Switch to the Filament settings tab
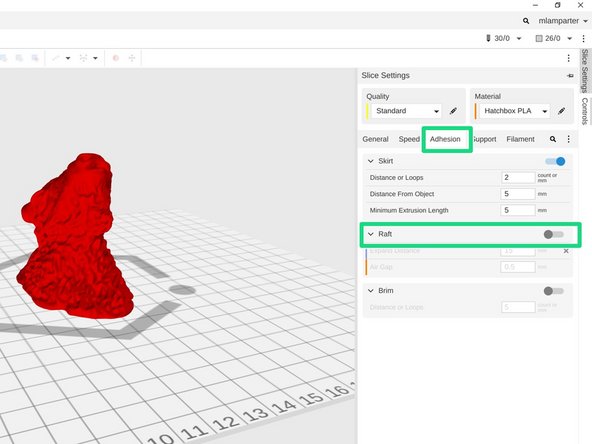592x444 pixels. tap(520, 139)
